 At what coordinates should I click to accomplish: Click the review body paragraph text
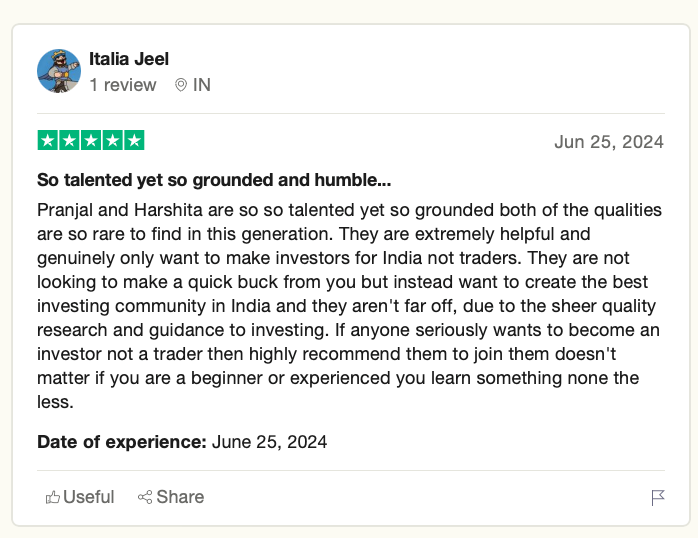coord(350,305)
